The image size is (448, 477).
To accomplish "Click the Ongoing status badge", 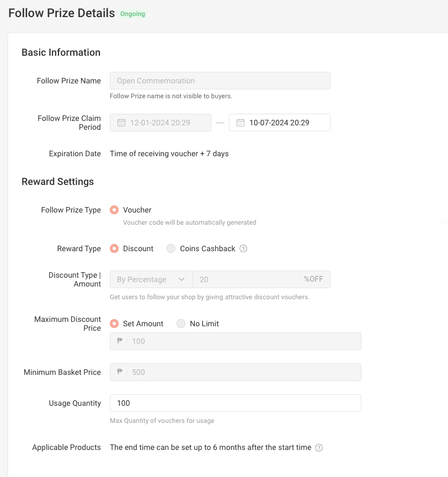I will point(133,14).
